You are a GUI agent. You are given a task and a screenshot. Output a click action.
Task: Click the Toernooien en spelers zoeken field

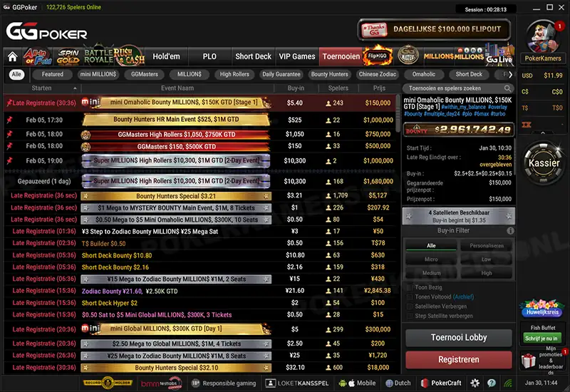458,88
